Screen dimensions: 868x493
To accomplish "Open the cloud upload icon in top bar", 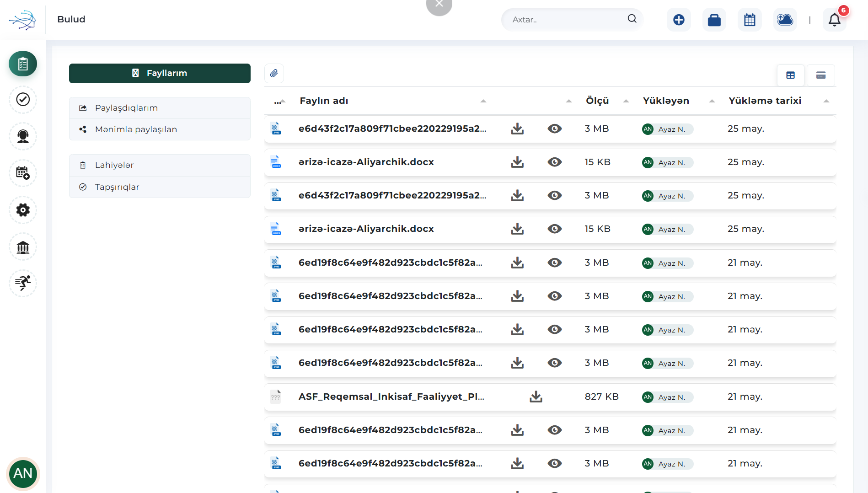I will click(785, 20).
